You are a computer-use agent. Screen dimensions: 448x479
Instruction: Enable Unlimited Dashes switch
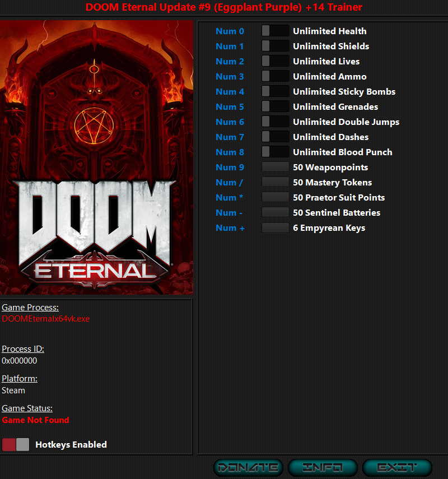(275, 137)
